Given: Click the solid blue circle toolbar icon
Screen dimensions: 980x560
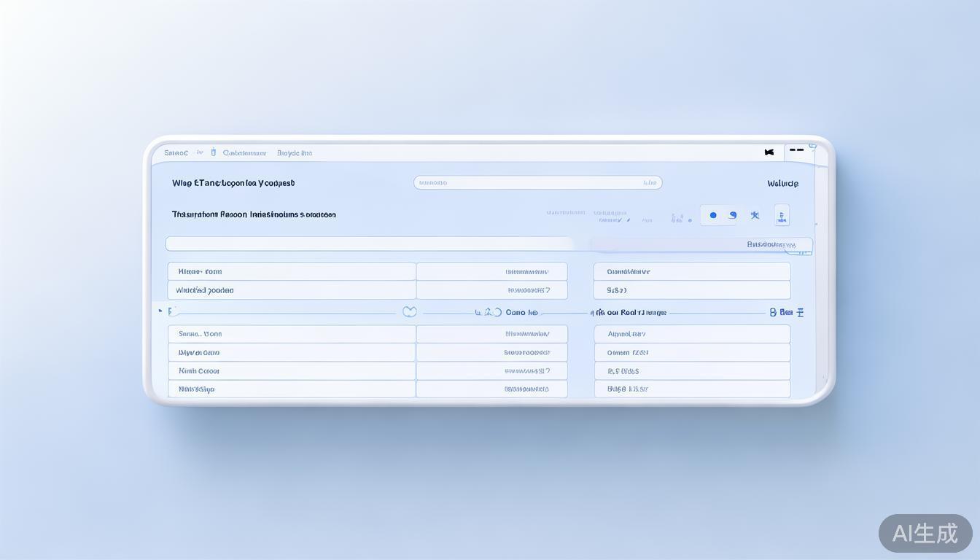Looking at the screenshot, I should 712,215.
